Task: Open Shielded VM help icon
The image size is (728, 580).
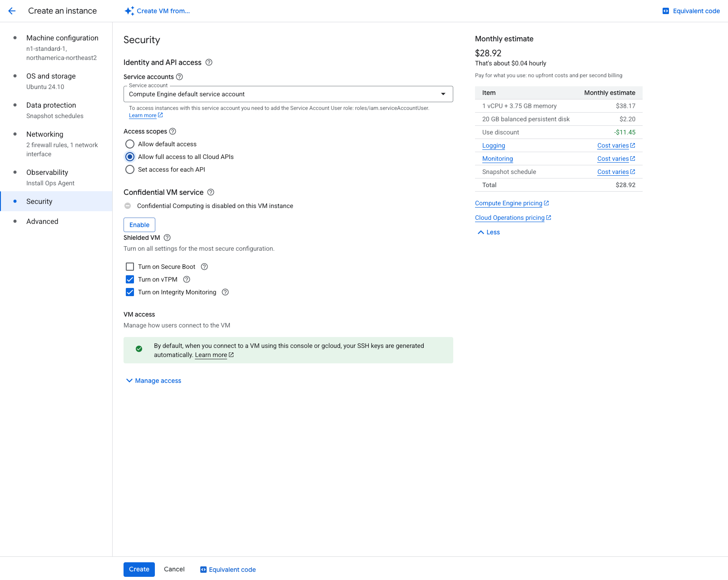Action: point(167,238)
